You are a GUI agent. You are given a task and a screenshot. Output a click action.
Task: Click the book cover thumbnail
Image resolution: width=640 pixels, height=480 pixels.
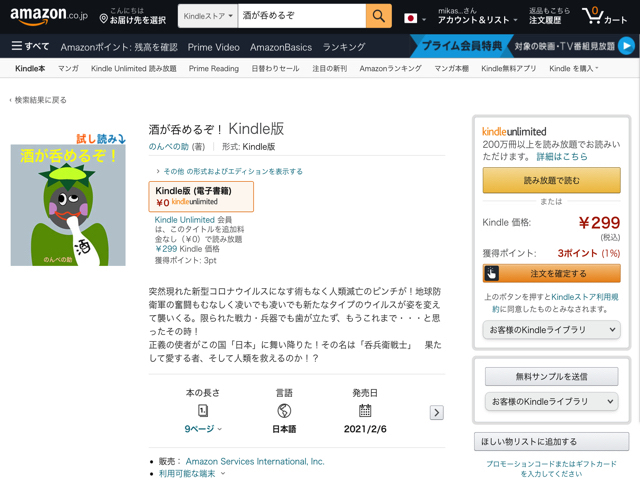(68, 205)
